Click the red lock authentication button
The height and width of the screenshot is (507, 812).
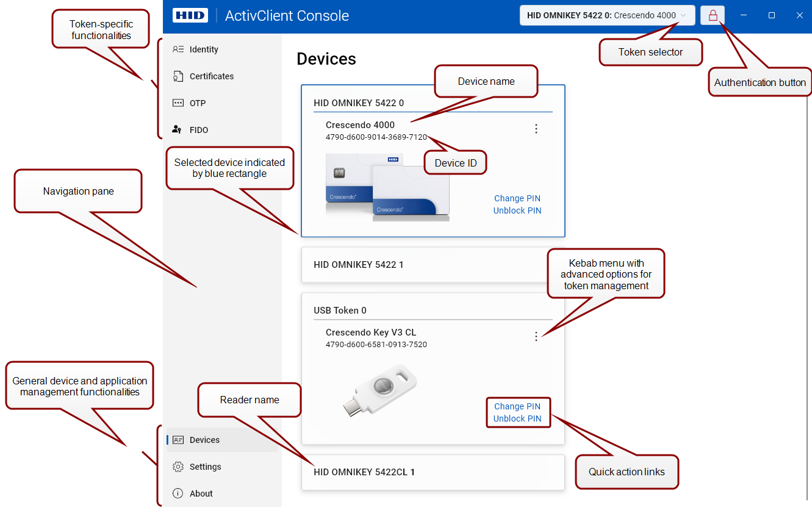click(713, 15)
